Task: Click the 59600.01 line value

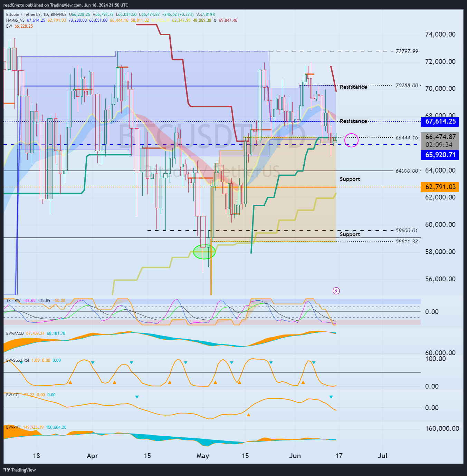Action: tap(407, 231)
